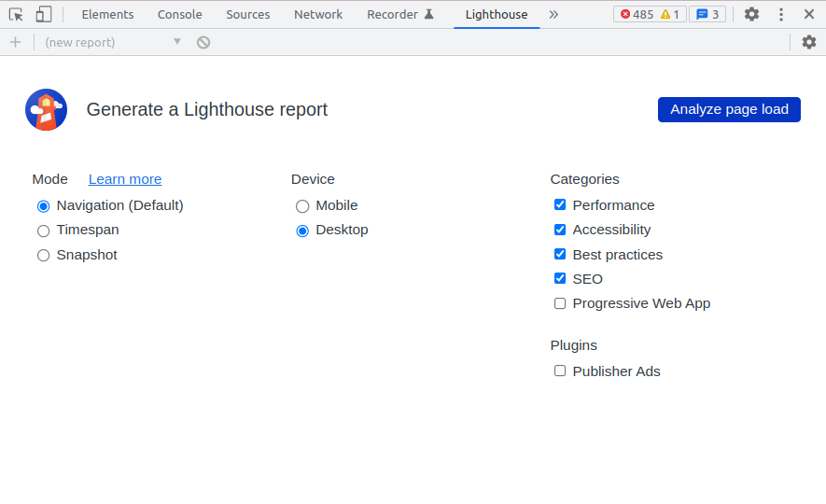Switch to the Console tab
826x504 pixels.
click(179, 14)
